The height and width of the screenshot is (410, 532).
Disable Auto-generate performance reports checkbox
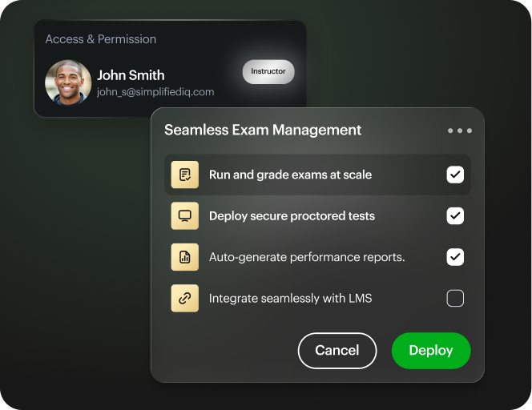coord(455,257)
